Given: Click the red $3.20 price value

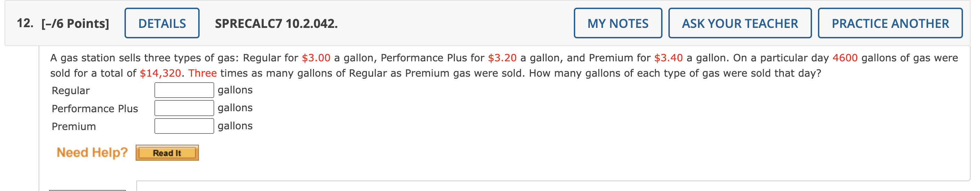Looking at the screenshot, I should tap(502, 58).
